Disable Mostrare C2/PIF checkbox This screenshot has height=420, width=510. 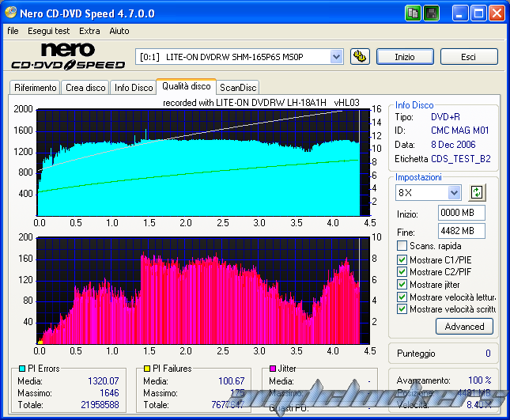pyautogui.click(x=402, y=272)
